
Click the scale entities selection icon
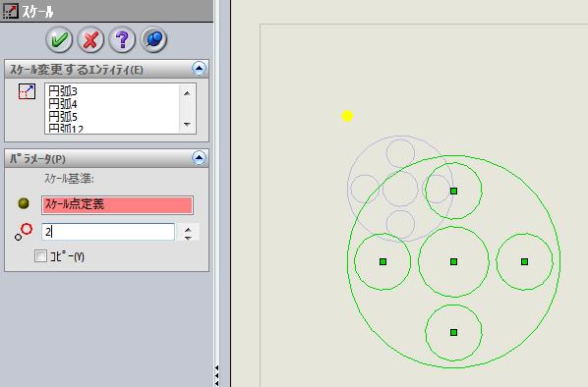27,91
